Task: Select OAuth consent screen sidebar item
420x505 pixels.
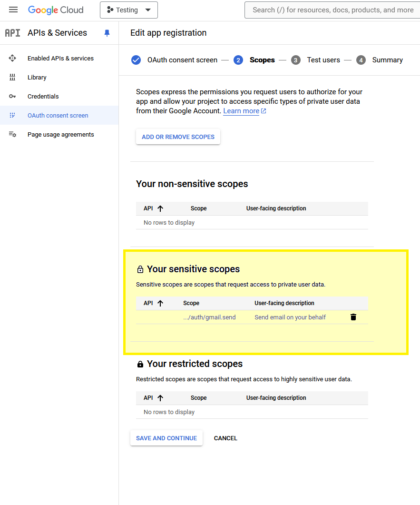Action: (x=58, y=115)
